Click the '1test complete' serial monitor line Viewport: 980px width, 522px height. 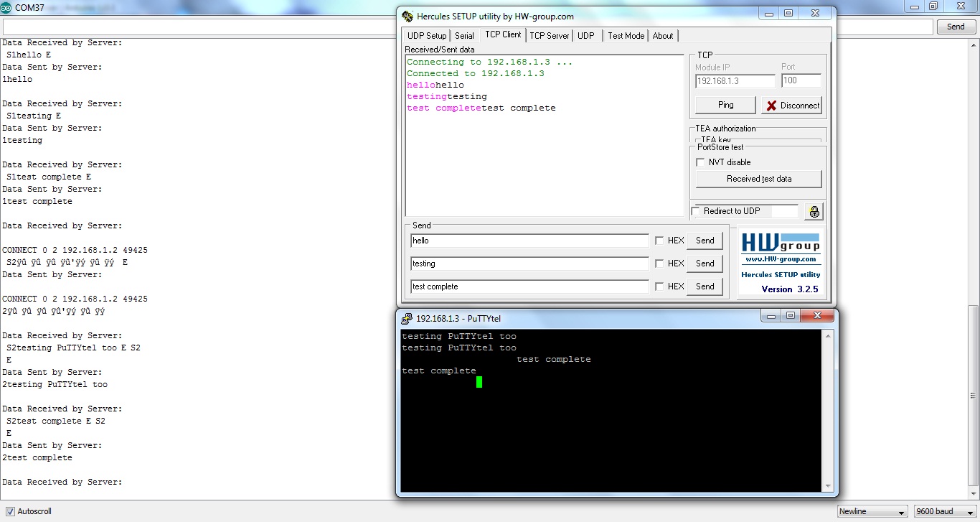[x=37, y=201]
